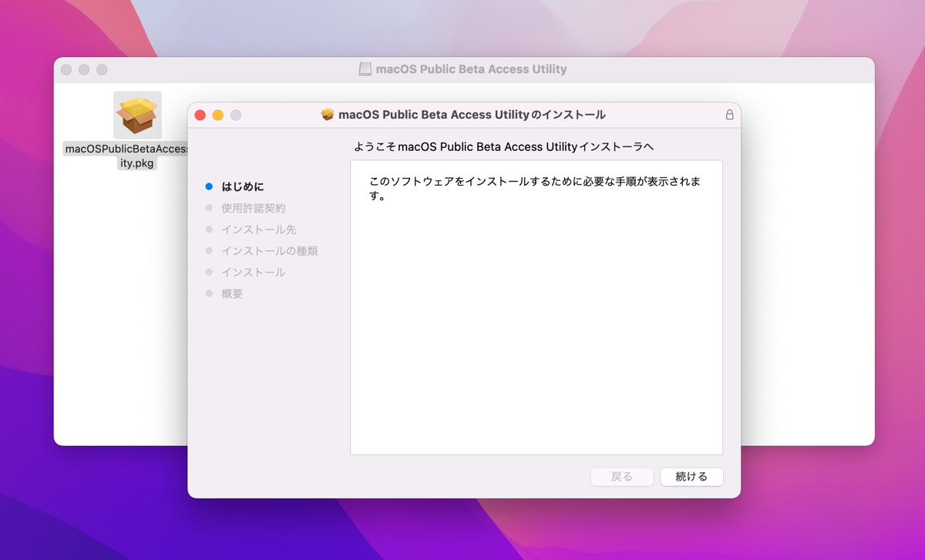Close the installer with the red button
The width and height of the screenshot is (925, 560).
point(200,115)
